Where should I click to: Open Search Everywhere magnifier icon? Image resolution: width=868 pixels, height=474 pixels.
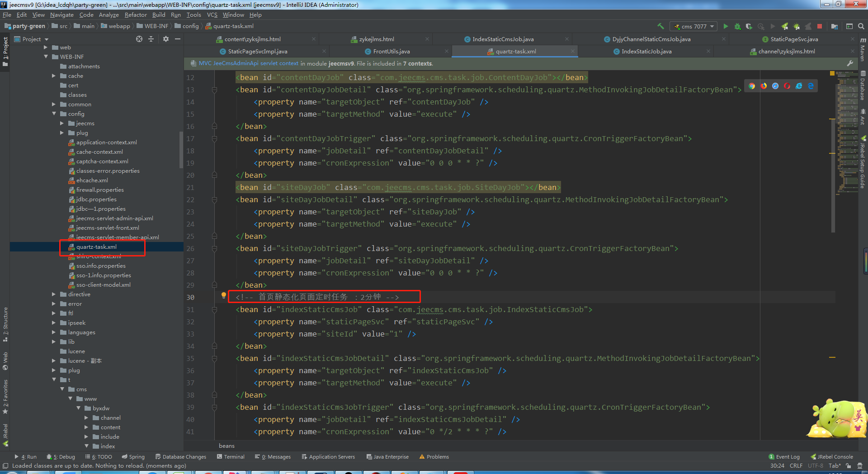861,26
